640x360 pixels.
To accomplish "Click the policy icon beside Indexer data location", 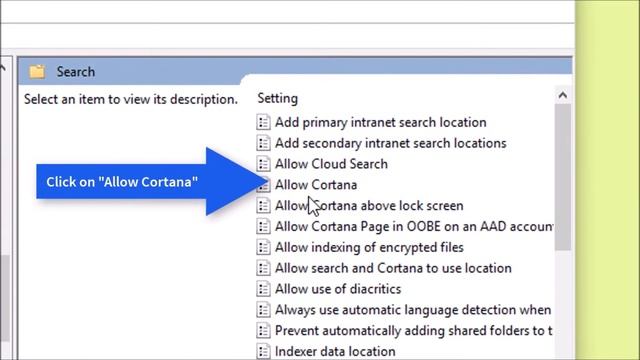I will [263, 351].
